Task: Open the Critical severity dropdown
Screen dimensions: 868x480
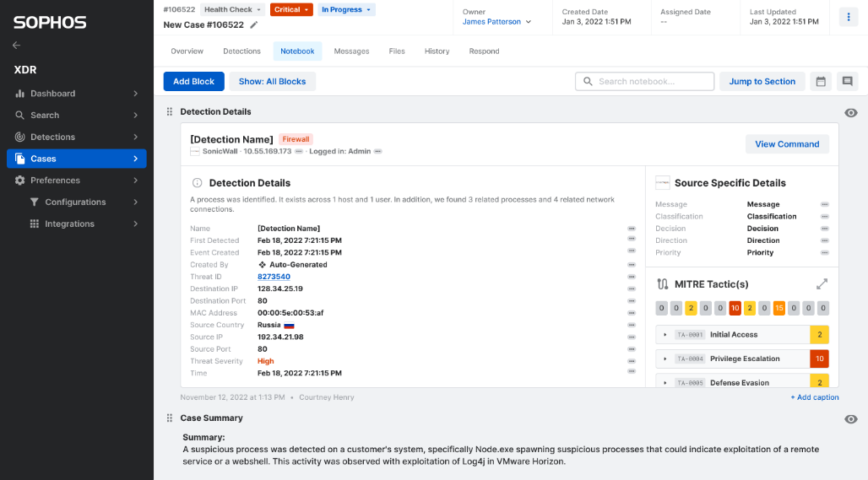Action: tap(291, 9)
